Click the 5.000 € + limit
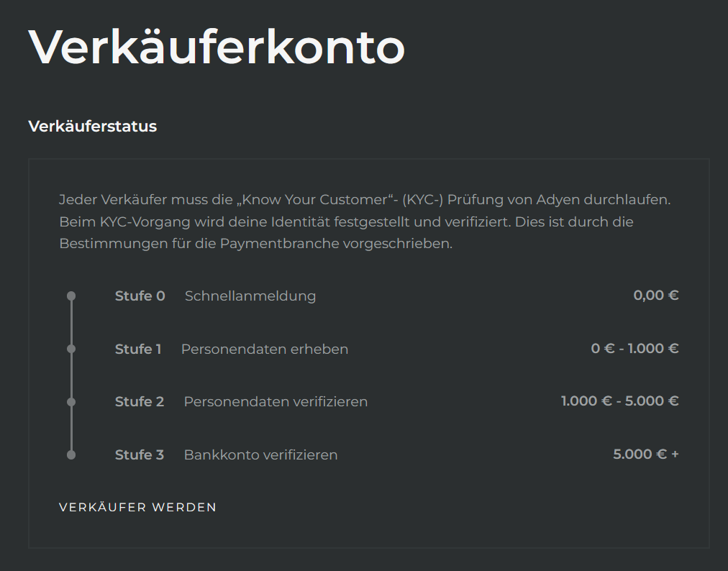The image size is (728, 571). [x=645, y=454]
